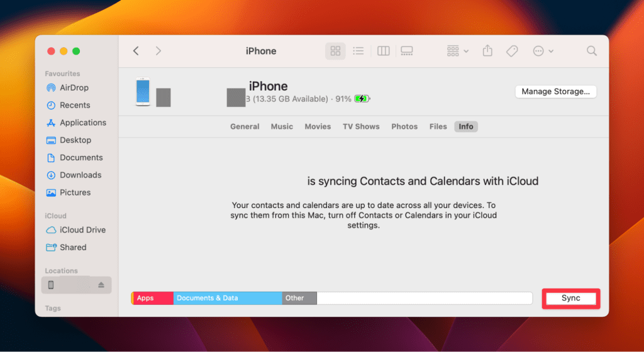
Task: Expand the group-by dropdown
Action: pos(457,51)
